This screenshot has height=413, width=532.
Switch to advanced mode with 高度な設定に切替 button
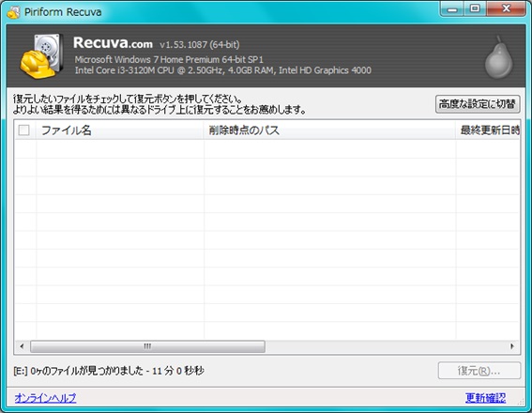pos(478,104)
